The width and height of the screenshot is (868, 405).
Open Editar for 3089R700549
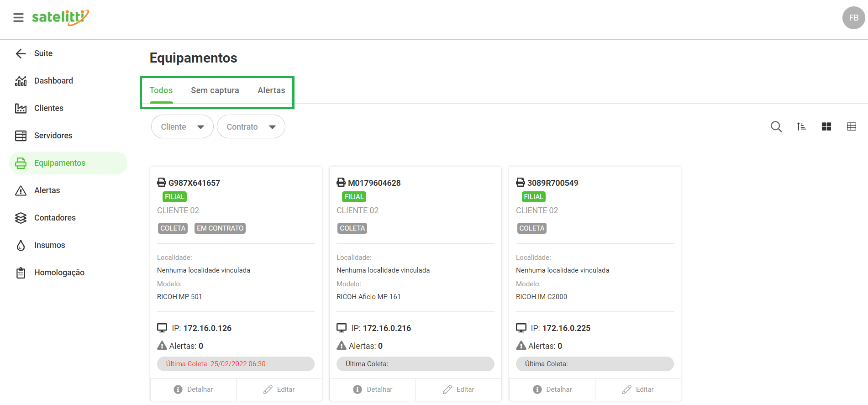638,389
